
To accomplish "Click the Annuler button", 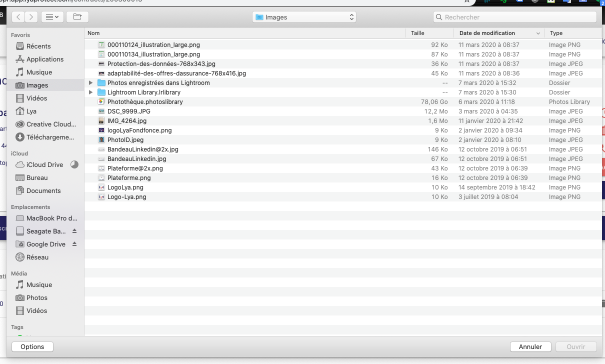I will (530, 346).
